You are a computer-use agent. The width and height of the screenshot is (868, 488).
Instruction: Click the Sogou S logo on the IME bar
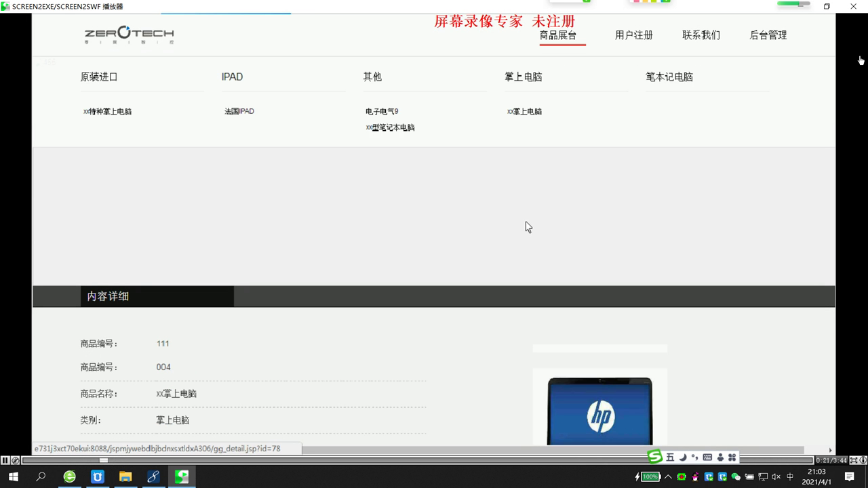pos(654,457)
